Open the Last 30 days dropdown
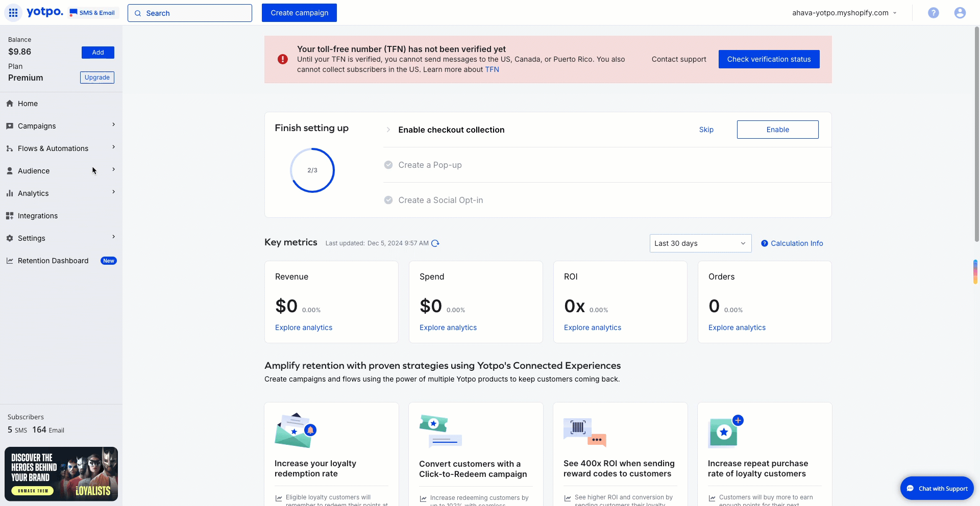This screenshot has height=506, width=980. (700, 243)
